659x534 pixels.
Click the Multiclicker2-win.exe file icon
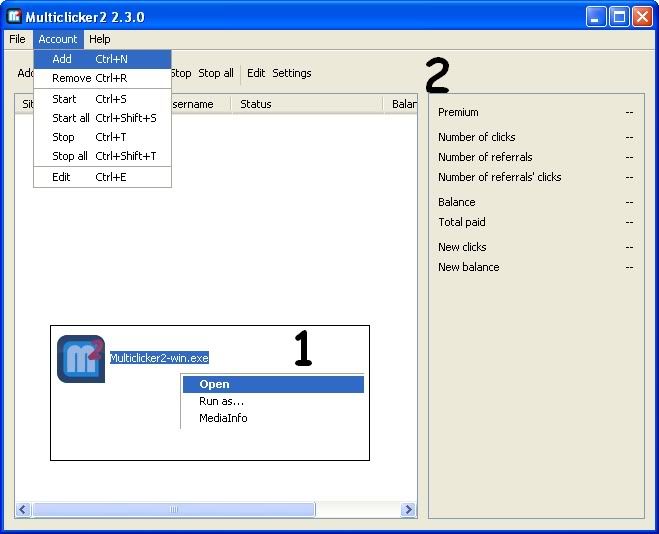(80, 359)
